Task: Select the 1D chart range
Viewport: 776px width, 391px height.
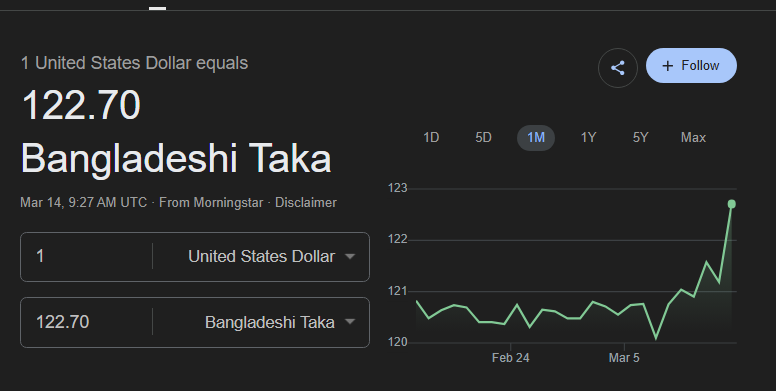Action: pos(431,138)
